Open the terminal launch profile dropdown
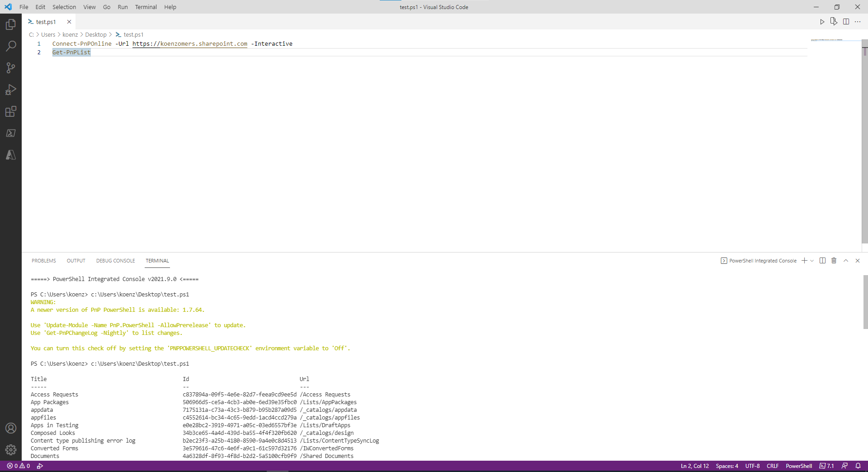This screenshot has height=472, width=868. (812, 261)
